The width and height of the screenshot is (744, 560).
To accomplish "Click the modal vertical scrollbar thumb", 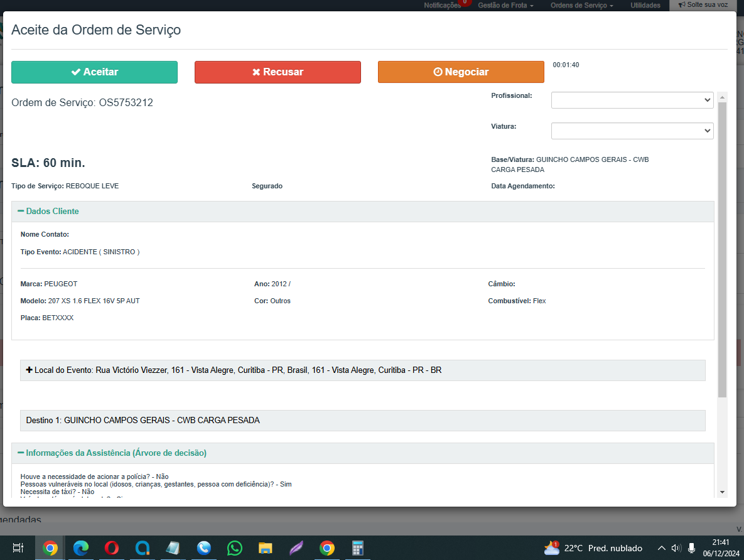I will 722,250.
